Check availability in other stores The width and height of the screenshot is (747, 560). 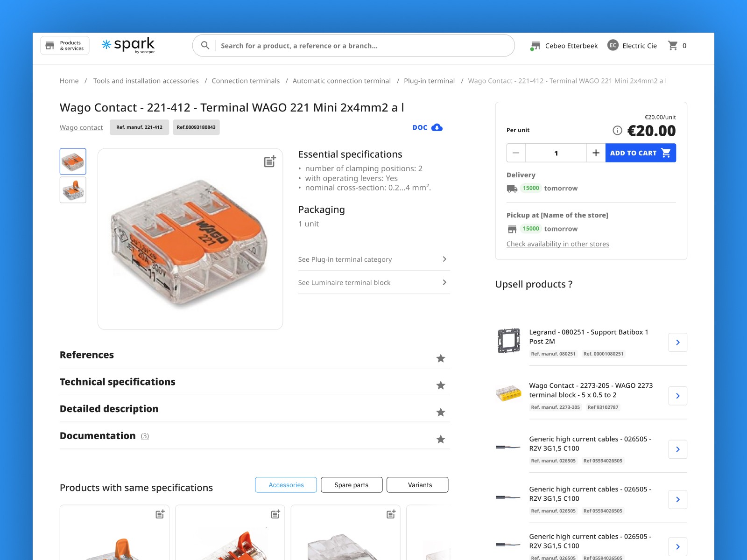558,244
